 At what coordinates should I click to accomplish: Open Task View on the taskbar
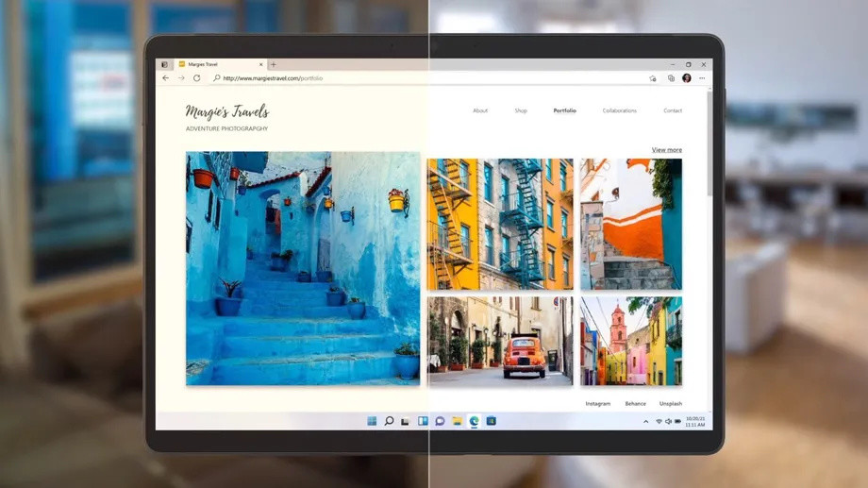pos(405,421)
